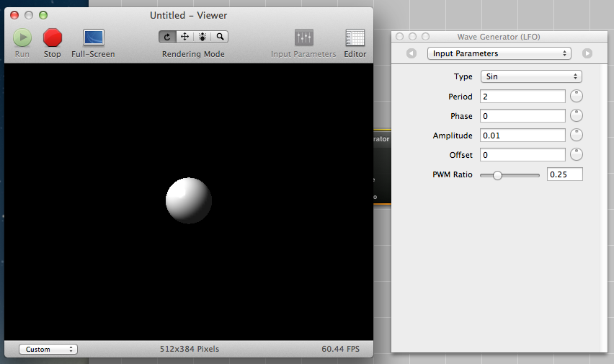Open the Custom size dropdown
This screenshot has width=614, height=364.
(x=48, y=349)
